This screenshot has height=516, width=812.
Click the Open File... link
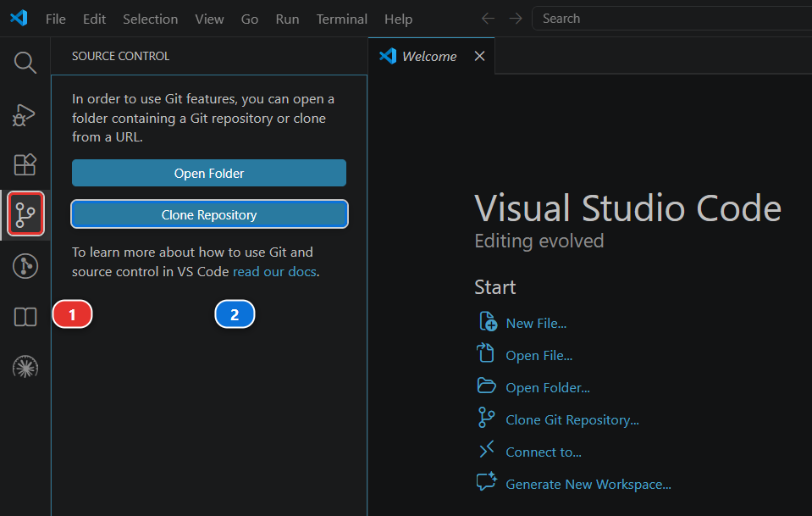539,355
